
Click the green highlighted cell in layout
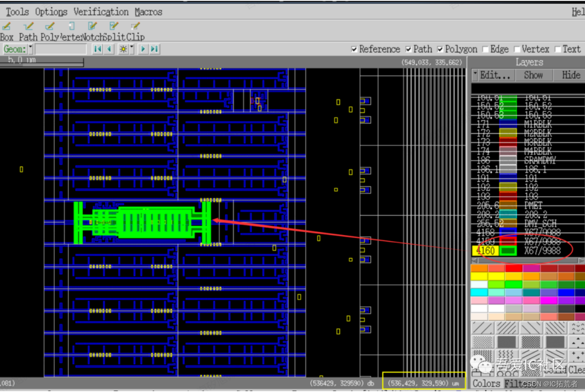(143, 222)
